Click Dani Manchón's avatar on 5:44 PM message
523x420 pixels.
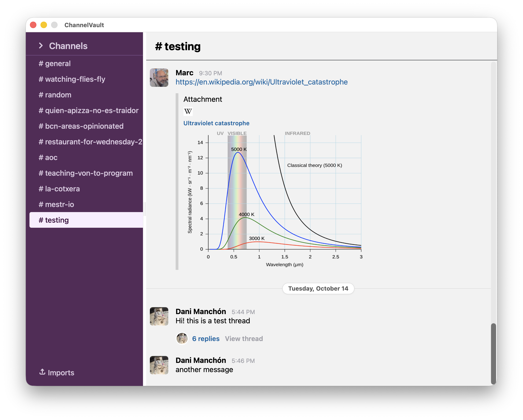point(159,316)
